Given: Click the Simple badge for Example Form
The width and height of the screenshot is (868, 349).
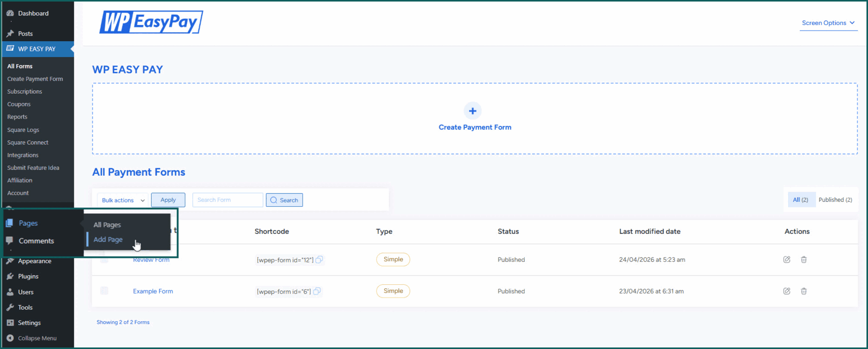Looking at the screenshot, I should 393,291.
